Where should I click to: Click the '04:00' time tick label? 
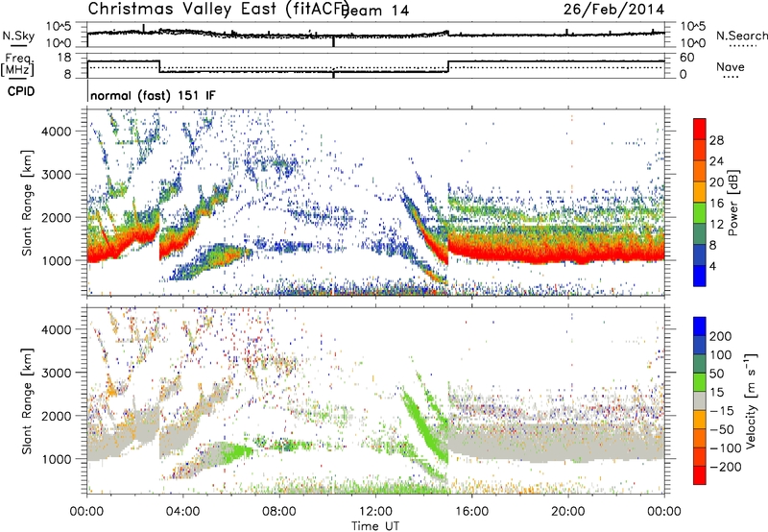(x=182, y=512)
